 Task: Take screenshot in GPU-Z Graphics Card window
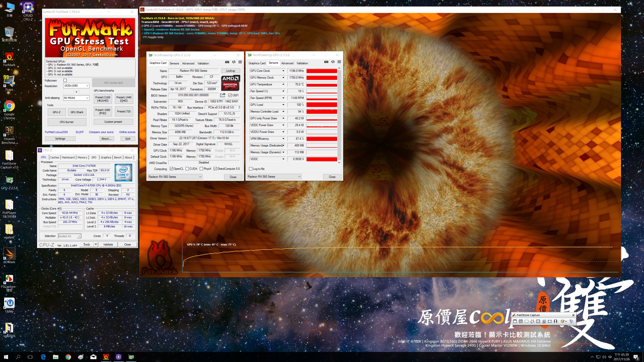[227, 62]
